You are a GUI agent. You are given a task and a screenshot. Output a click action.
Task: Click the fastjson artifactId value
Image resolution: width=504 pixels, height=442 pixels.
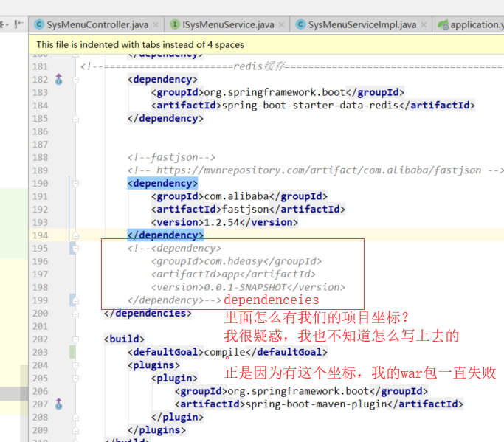point(246,210)
